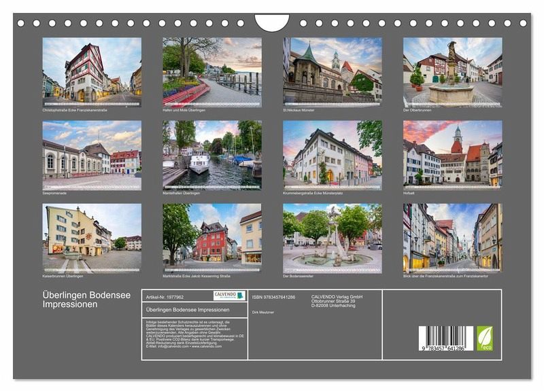544x392 pixels.
Task: Click the green eco leaf icon
Action: pyautogui.click(x=485, y=338)
